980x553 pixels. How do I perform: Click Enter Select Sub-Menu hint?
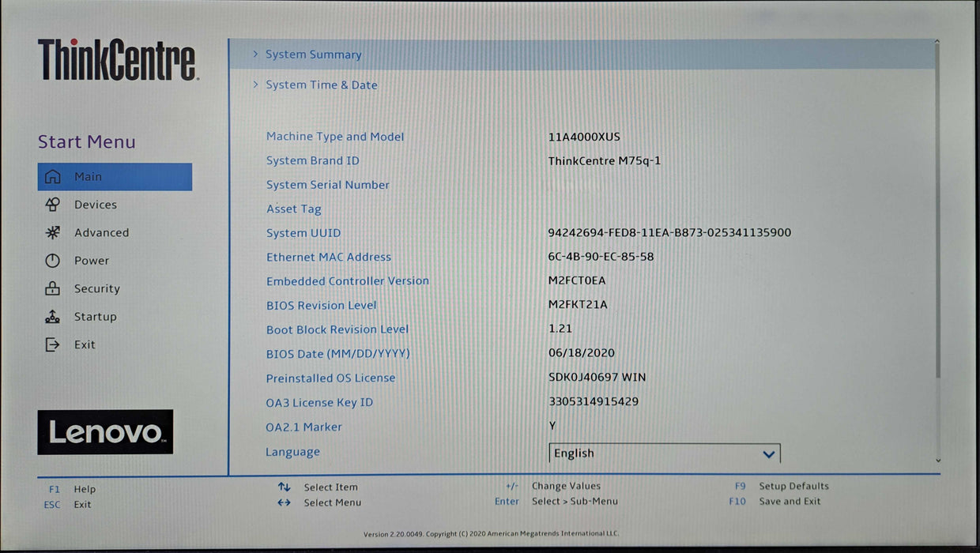click(x=556, y=501)
